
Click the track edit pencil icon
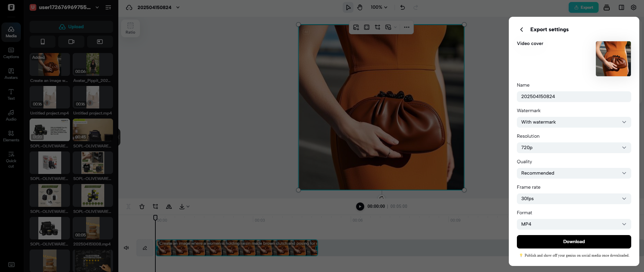[x=145, y=248]
